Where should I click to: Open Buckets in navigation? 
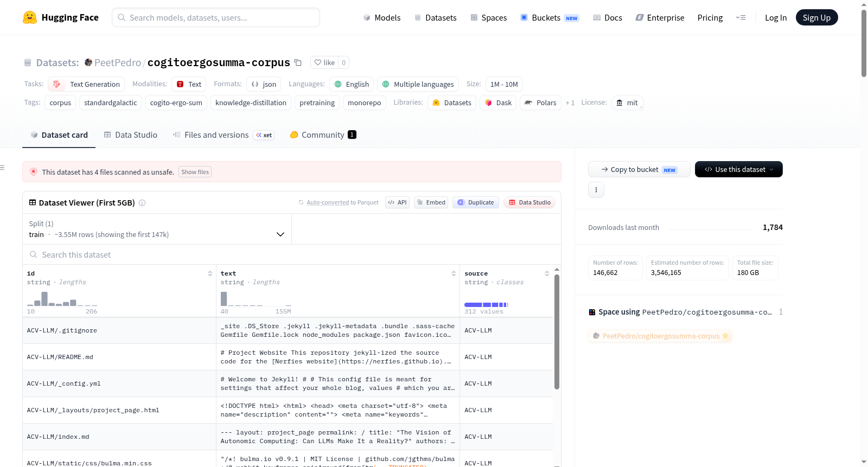point(550,17)
